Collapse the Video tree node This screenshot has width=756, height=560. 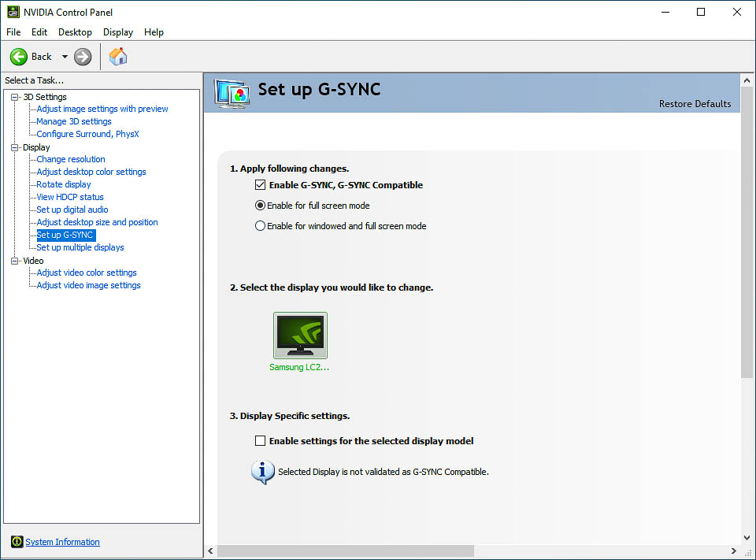[14, 261]
